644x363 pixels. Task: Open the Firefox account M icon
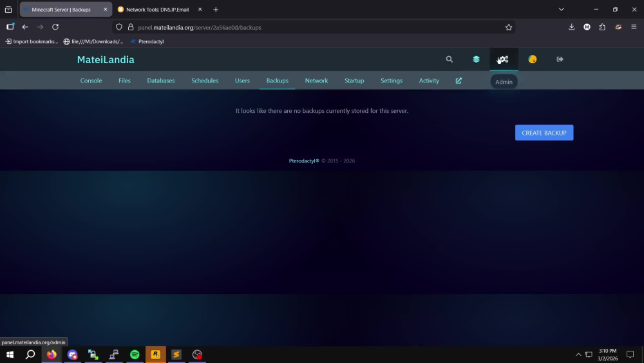587,27
